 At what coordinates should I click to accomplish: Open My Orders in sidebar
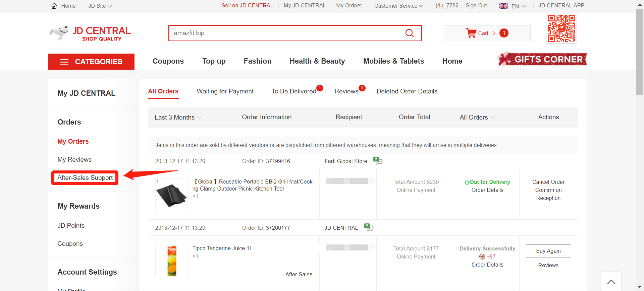73,141
